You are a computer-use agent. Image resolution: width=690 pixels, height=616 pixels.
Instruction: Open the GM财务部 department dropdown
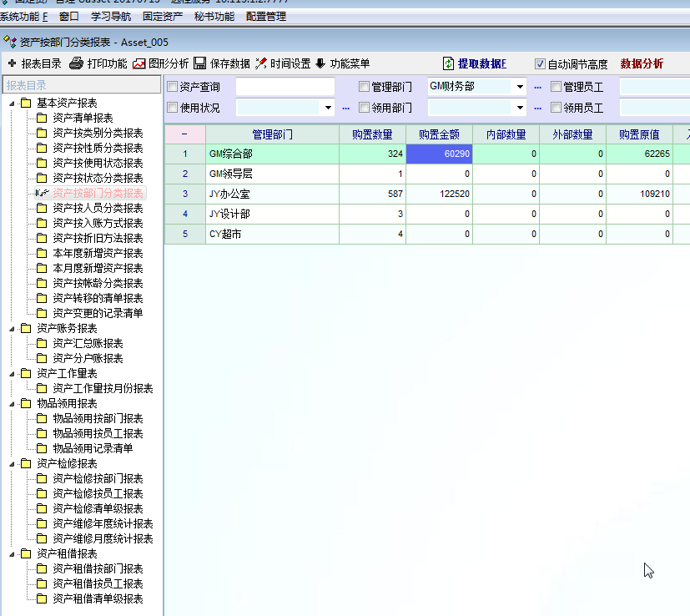point(520,87)
